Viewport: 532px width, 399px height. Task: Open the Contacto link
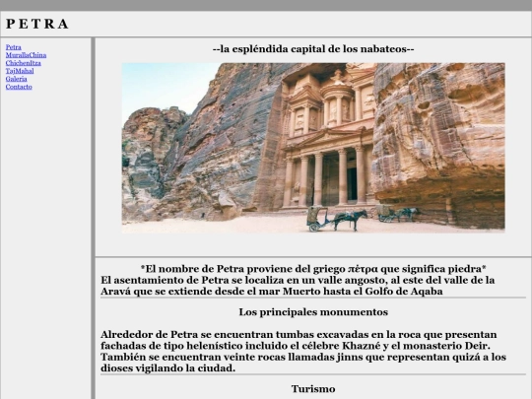(19, 87)
